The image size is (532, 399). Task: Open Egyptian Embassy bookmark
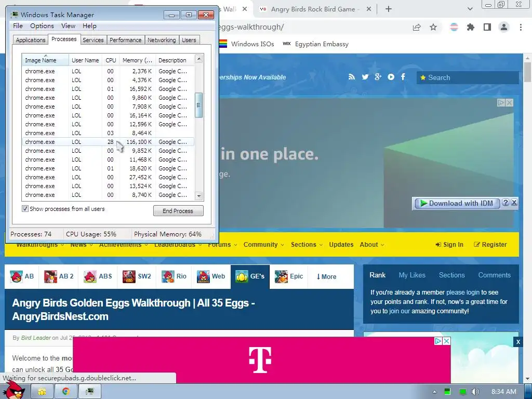315,44
